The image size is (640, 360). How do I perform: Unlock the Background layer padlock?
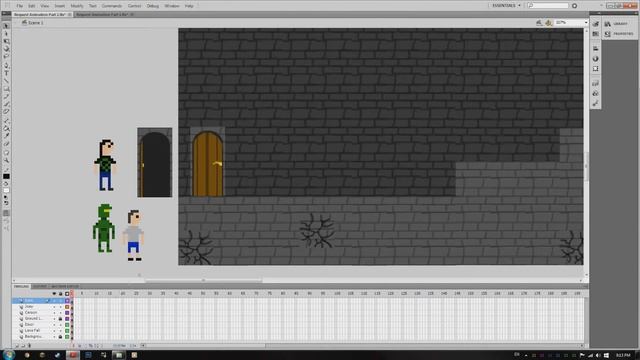[60, 337]
